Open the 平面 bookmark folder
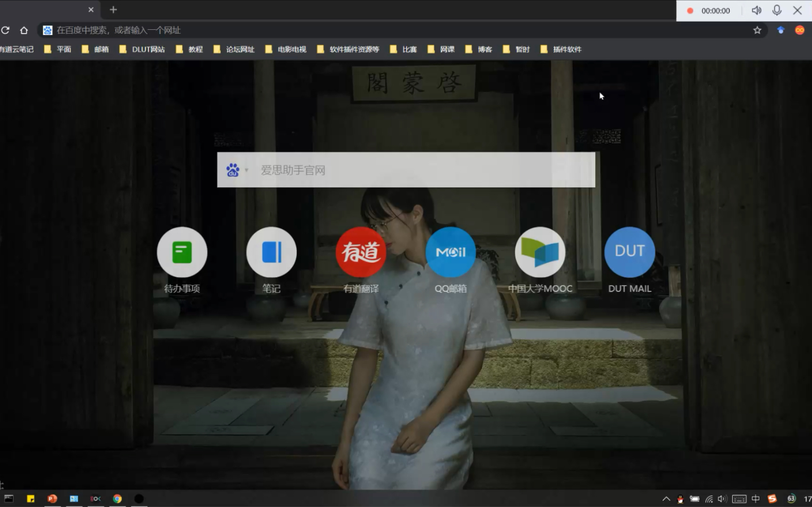The width and height of the screenshot is (812, 507). (x=58, y=49)
